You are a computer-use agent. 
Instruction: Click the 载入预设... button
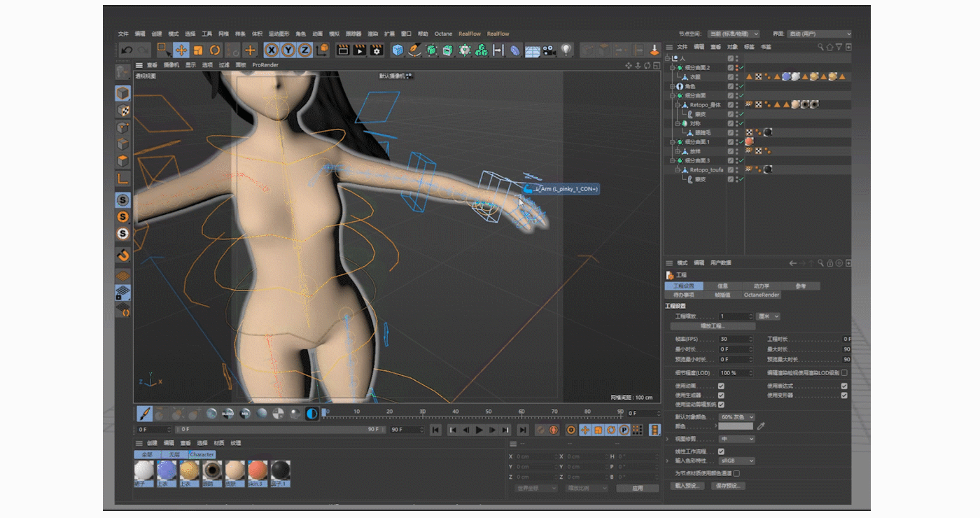coord(687,485)
